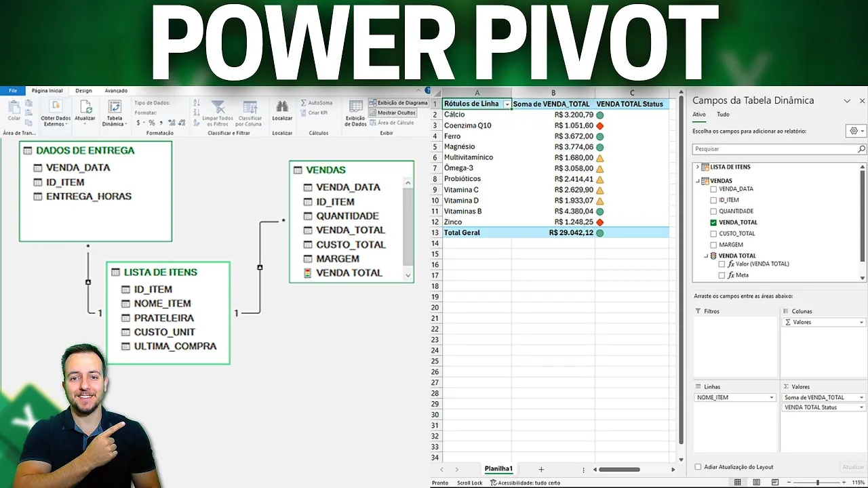Check the Meta KPI checkbox
This screenshot has height=488, width=868.
click(x=722, y=275)
